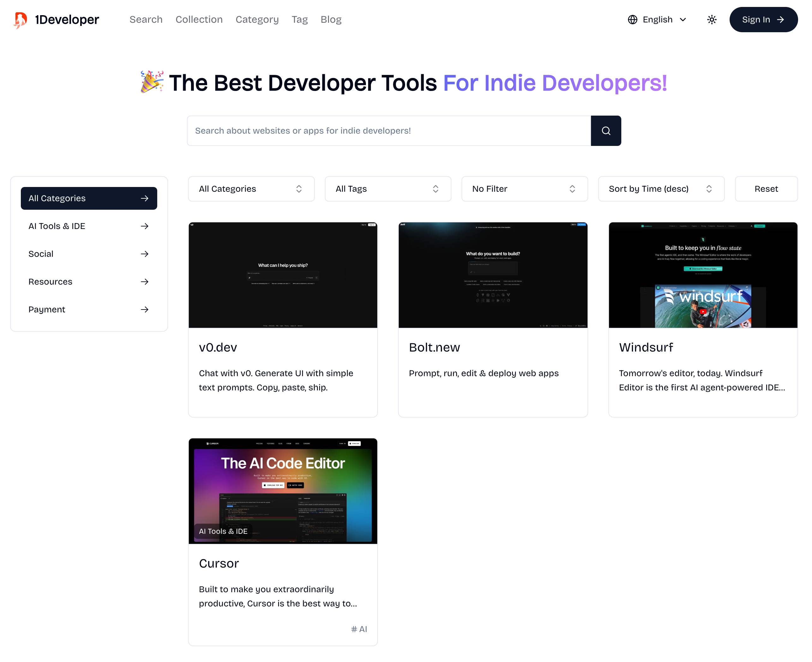
Task: Open the Collection nav menu item
Action: 199,20
